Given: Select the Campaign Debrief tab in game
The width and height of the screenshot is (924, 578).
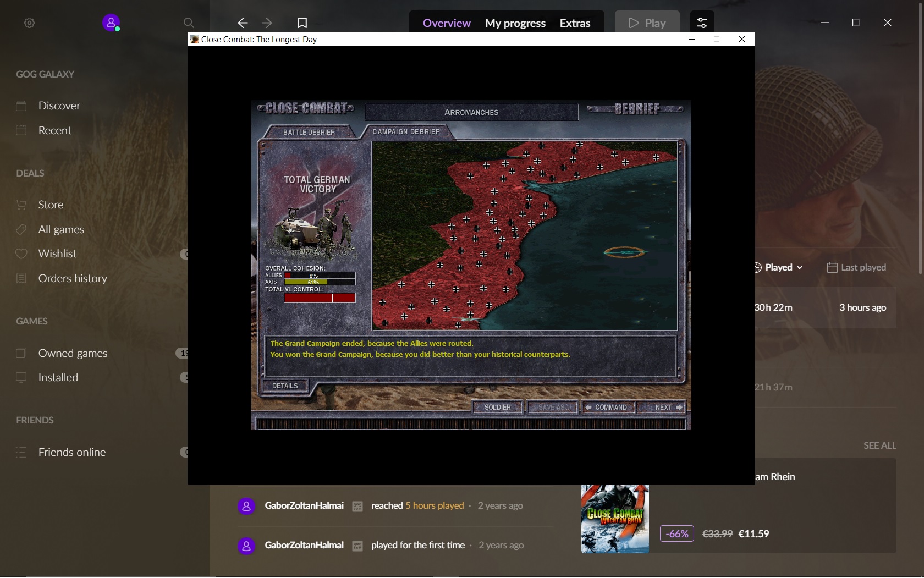Looking at the screenshot, I should tap(406, 132).
